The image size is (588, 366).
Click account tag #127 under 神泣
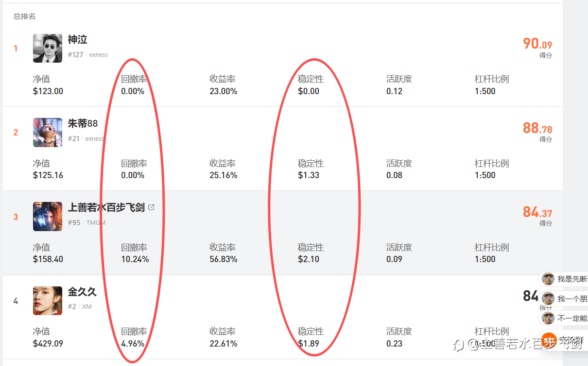(x=75, y=55)
